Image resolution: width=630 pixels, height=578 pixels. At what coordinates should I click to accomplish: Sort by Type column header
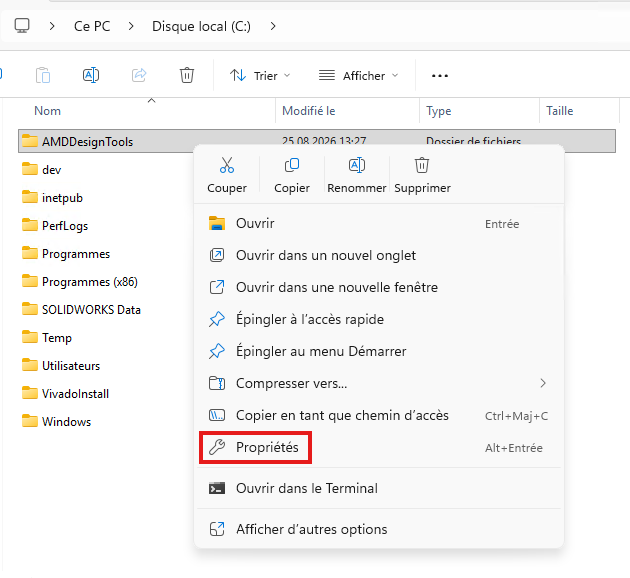point(439,111)
